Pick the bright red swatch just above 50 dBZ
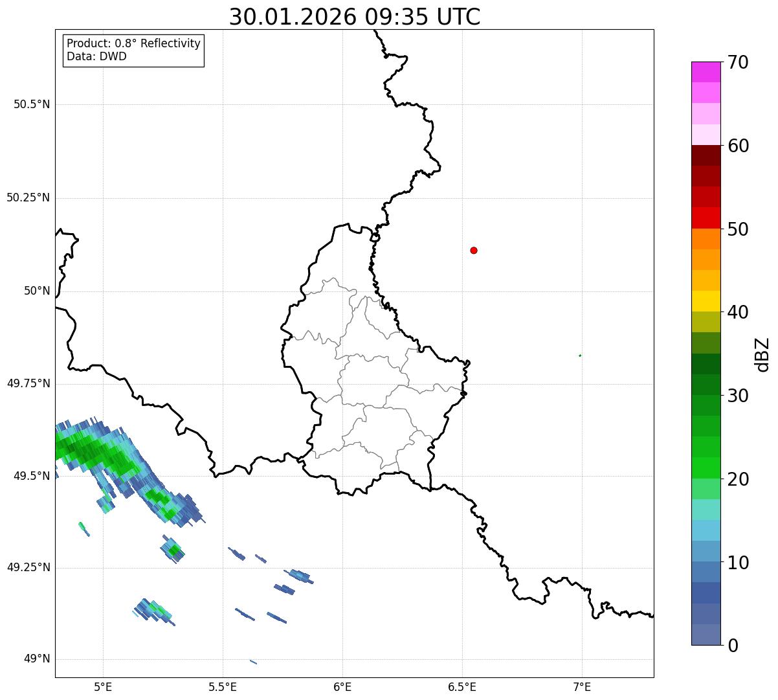The image size is (778, 700). 706,218
